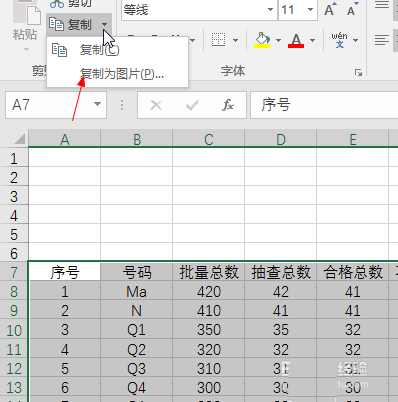Screen dimensions: 398x402
Task: Click the wén phonetic guide icon
Action: [x=339, y=40]
